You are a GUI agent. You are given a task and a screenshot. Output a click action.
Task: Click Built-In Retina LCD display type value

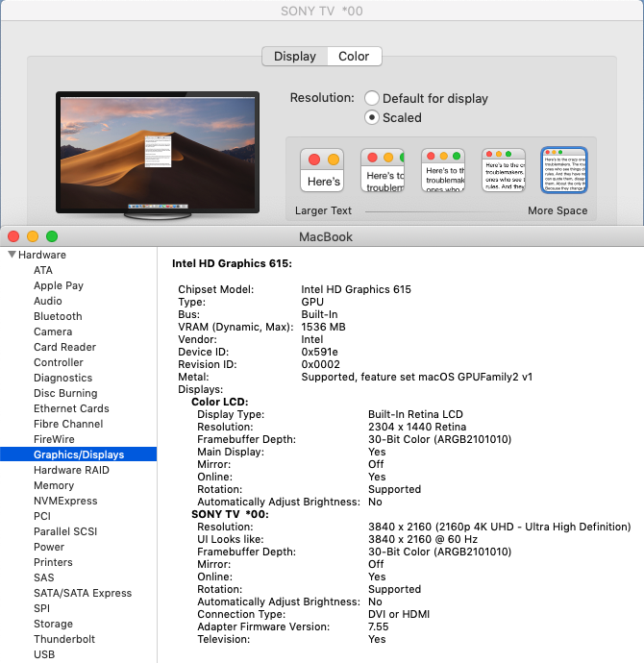415,414
